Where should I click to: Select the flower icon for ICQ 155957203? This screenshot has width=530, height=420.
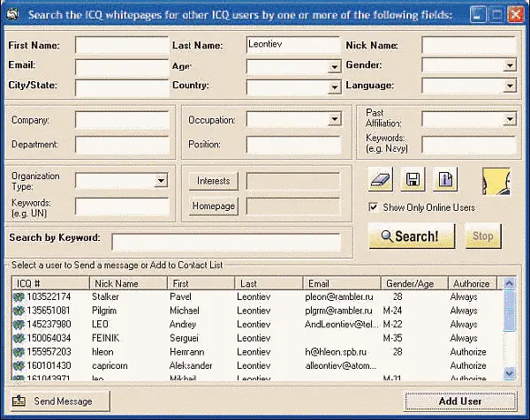(x=19, y=352)
